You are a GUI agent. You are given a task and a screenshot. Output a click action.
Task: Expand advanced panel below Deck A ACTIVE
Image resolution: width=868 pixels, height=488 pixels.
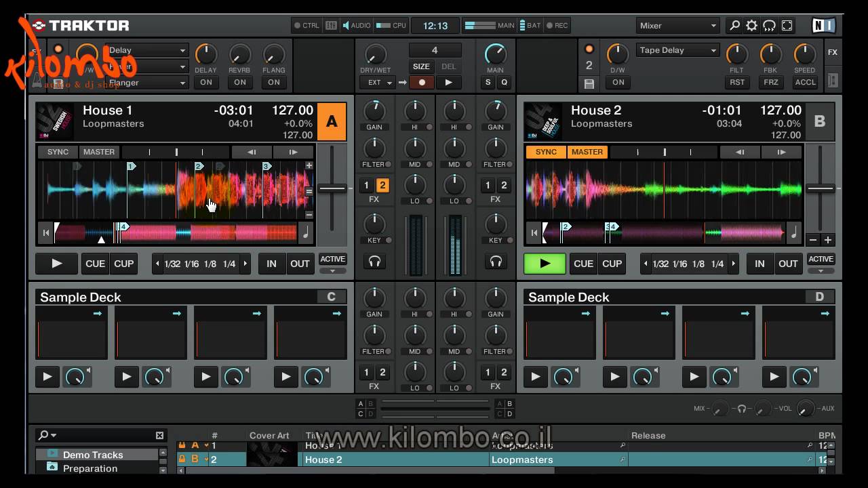332,271
